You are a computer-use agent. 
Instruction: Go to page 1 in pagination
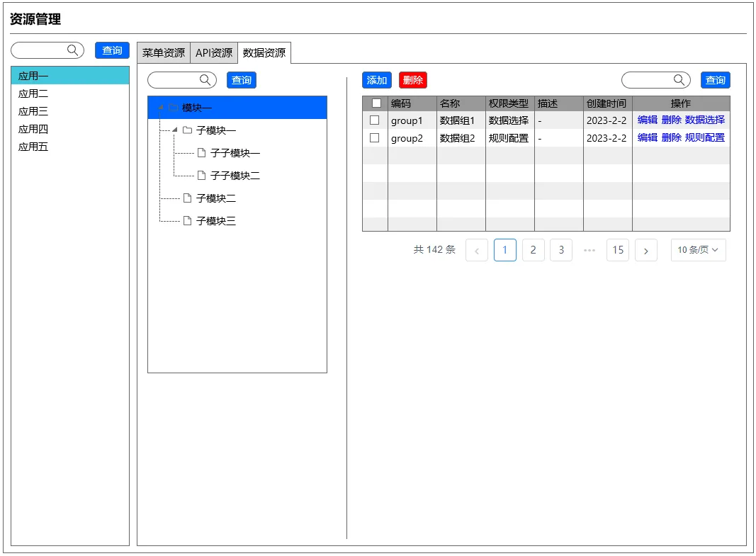(x=505, y=250)
